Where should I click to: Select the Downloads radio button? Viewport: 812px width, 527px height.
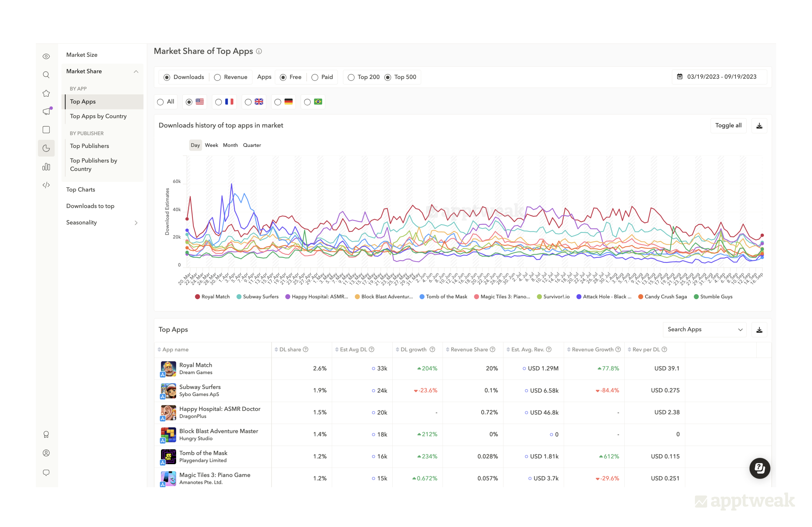[167, 77]
